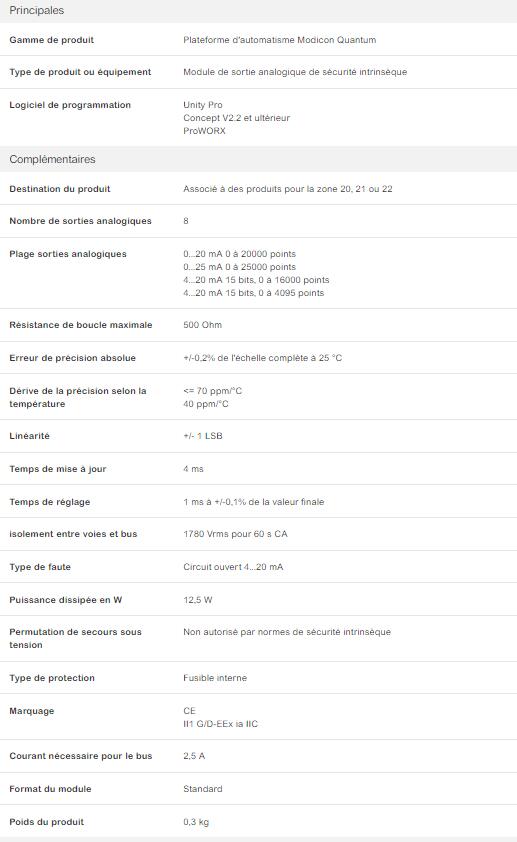Click the ProWORX software entry
Screen dimensions: 517x842
click(x=204, y=130)
